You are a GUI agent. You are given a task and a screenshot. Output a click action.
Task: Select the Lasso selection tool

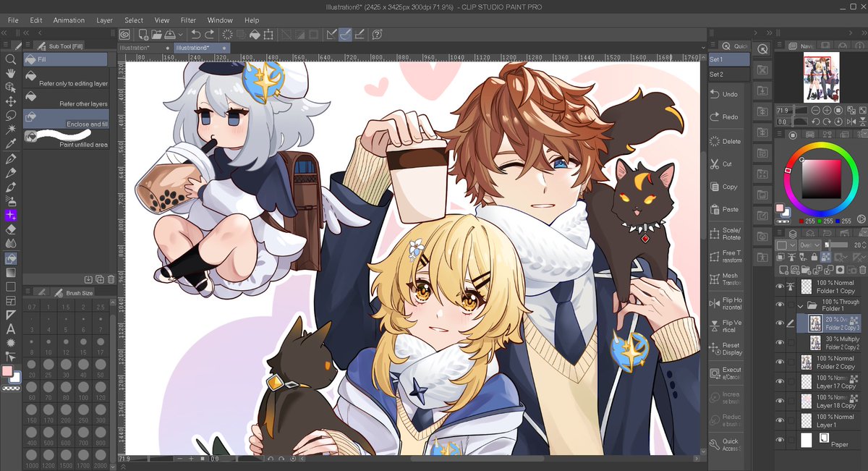coord(11,115)
